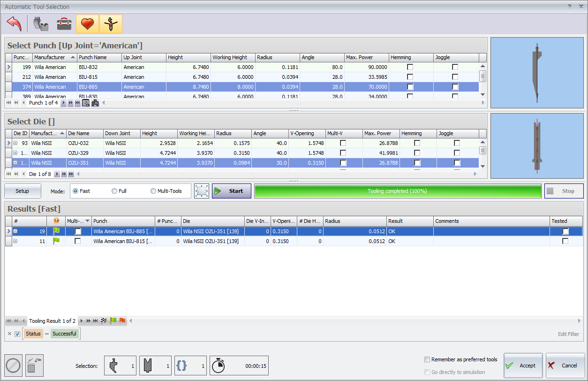Check Tested box for result 19
This screenshot has height=381, width=588.
pyautogui.click(x=565, y=231)
